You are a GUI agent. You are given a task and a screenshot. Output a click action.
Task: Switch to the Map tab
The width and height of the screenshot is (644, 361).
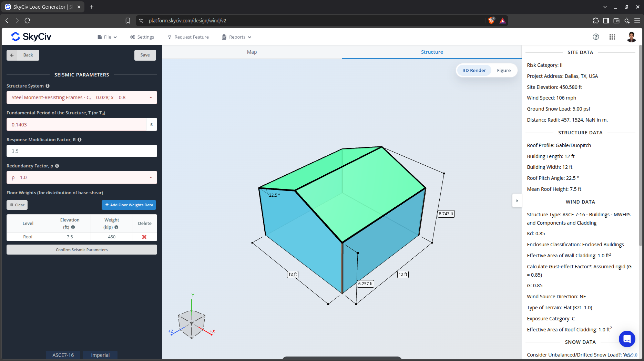tap(252, 52)
